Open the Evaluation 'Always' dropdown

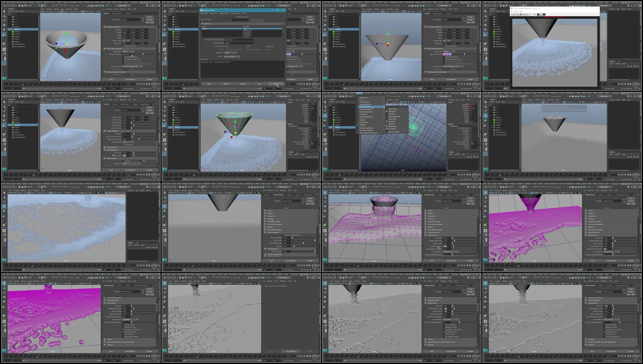coord(230,52)
